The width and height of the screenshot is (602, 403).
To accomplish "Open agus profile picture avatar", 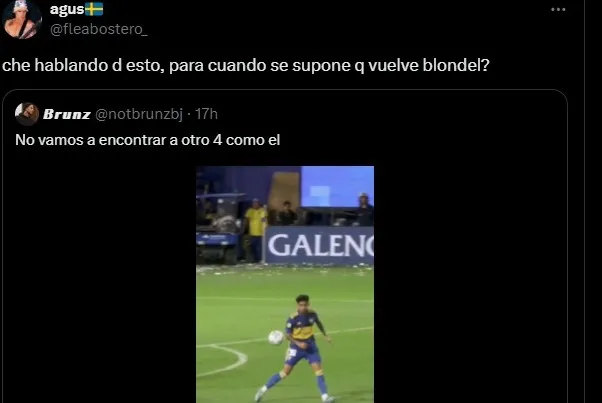I will point(22,19).
